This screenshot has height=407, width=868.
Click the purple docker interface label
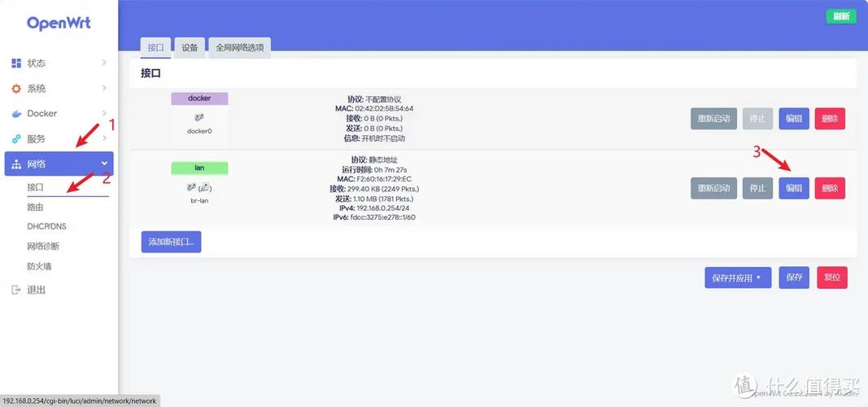tap(199, 98)
